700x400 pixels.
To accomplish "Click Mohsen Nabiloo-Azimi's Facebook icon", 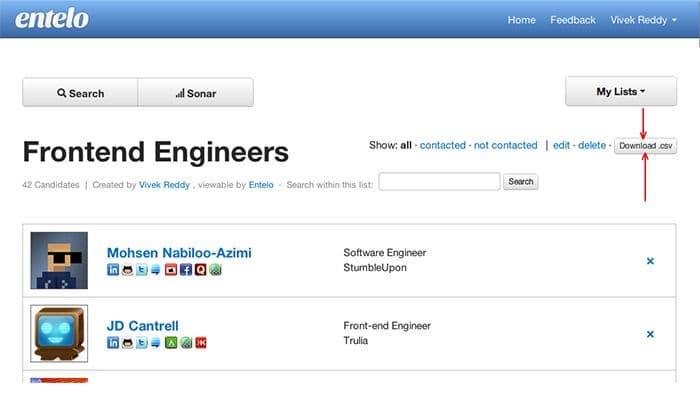I will (186, 270).
